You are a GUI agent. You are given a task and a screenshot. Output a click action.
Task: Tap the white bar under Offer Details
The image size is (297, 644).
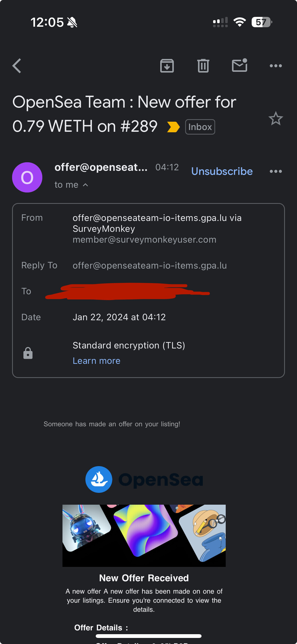[x=149, y=636]
